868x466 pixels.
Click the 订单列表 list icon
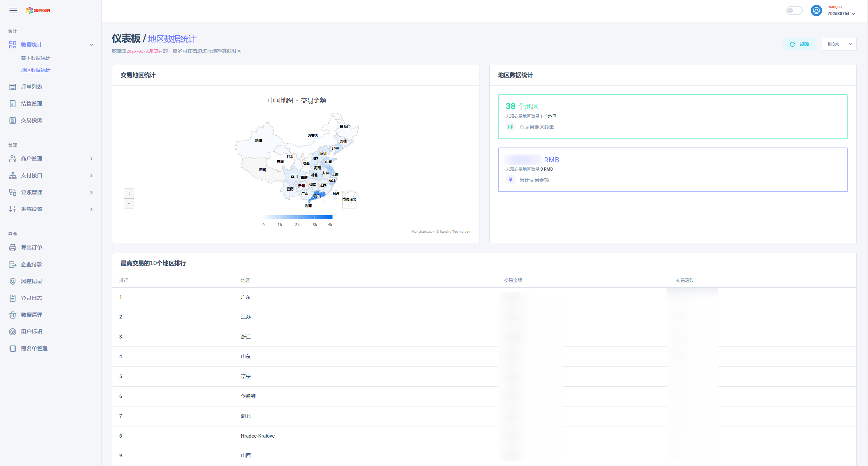click(x=13, y=87)
